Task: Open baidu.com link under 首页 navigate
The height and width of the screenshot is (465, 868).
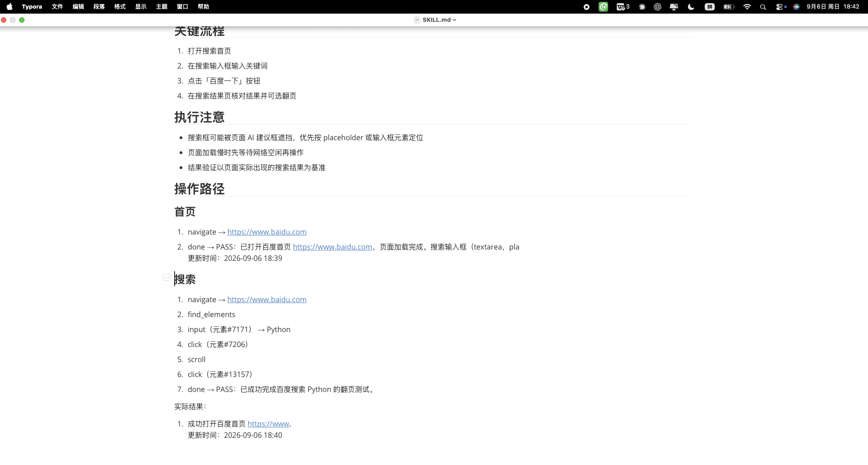Action: pos(267,232)
